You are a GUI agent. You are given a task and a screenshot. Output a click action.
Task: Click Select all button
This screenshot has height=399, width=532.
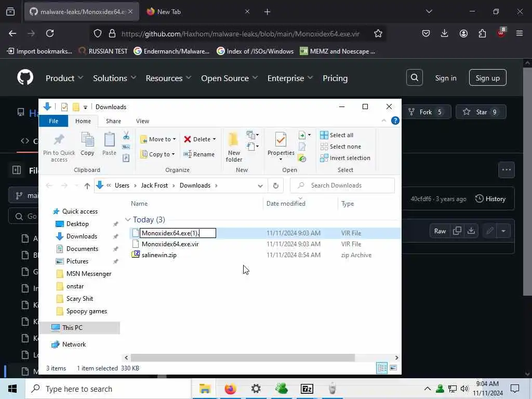pos(337,135)
